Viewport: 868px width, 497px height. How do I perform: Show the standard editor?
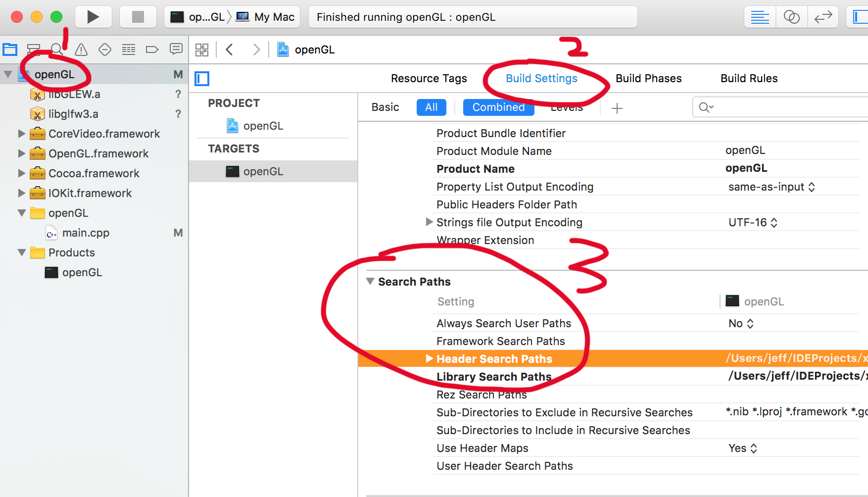[x=760, y=17]
